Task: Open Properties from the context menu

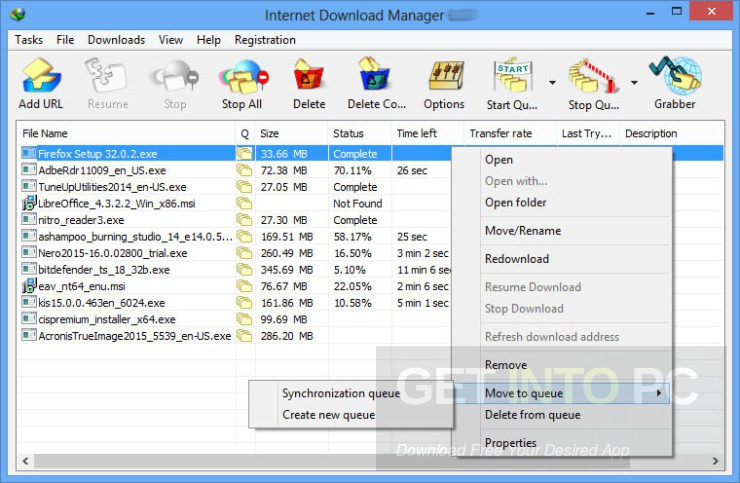Action: (x=511, y=443)
